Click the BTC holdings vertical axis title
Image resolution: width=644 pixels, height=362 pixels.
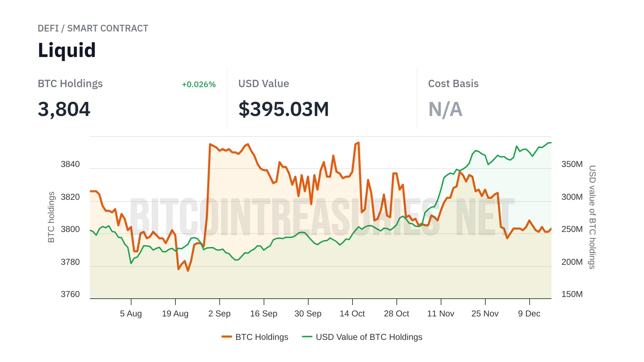(x=51, y=217)
